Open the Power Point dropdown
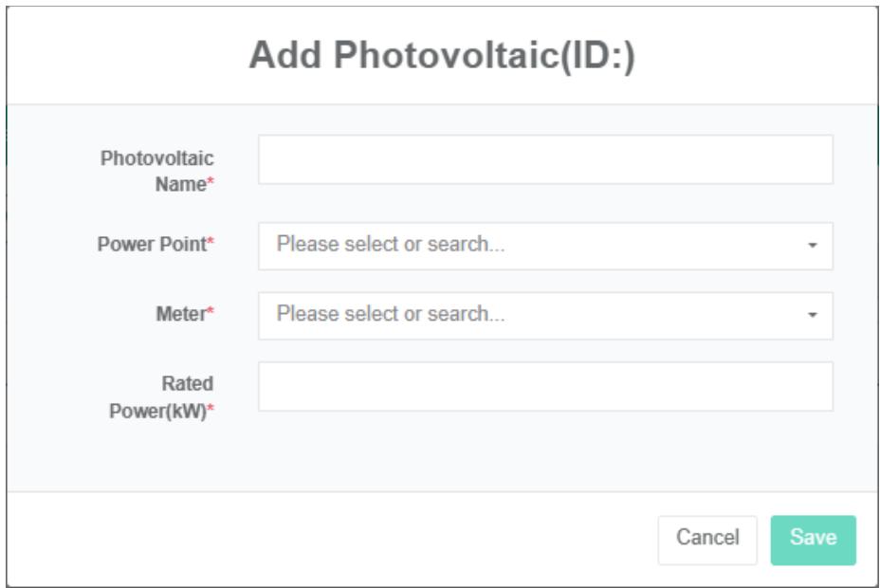This screenshot has height=588, width=880. [545, 246]
